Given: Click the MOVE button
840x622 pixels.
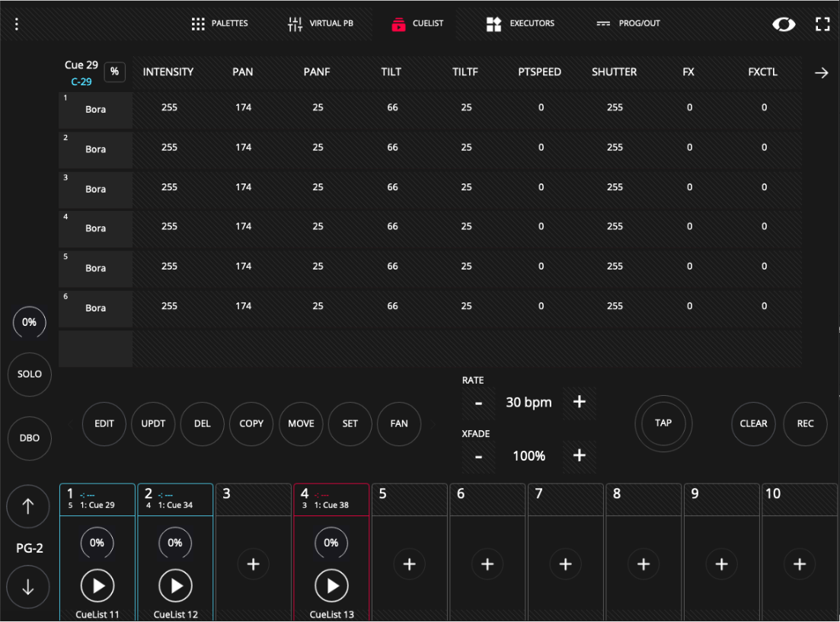Looking at the screenshot, I should click(301, 424).
